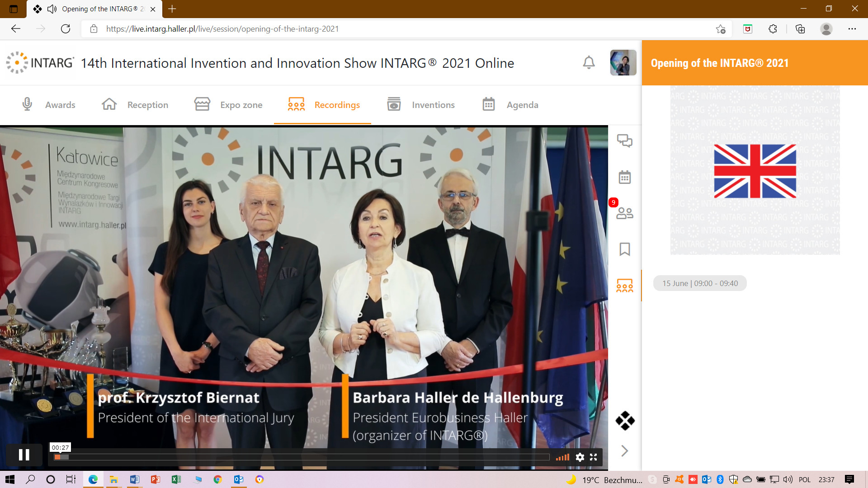Open Task View on taskbar
The height and width of the screenshot is (488, 868).
pos(71,479)
